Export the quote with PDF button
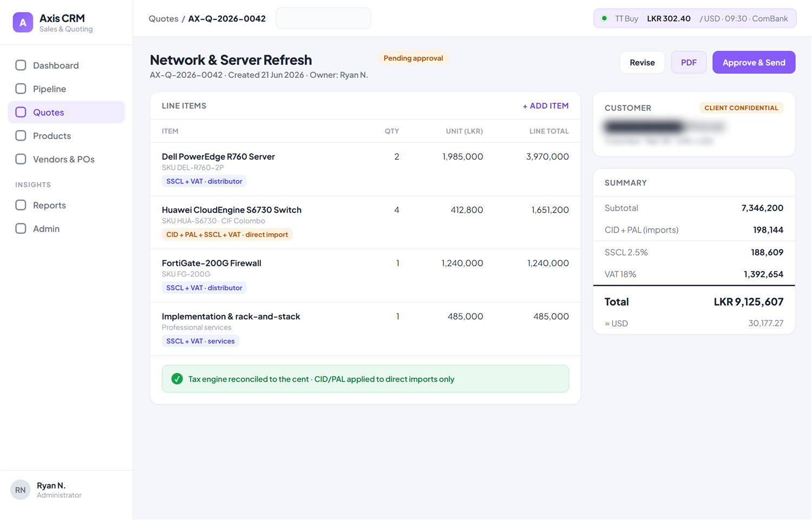This screenshot has height=520, width=812. tap(689, 62)
